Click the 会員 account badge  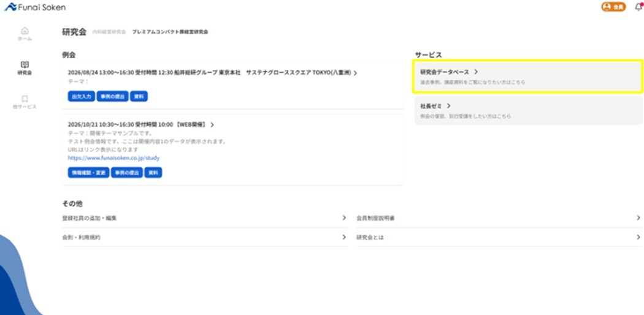coord(613,7)
